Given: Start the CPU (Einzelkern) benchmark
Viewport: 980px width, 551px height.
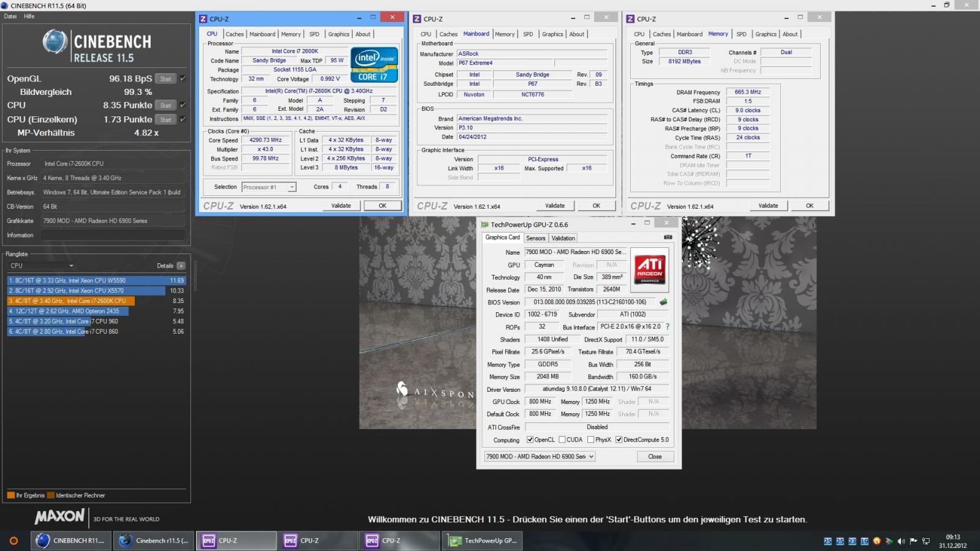Looking at the screenshot, I should pyautogui.click(x=165, y=119).
